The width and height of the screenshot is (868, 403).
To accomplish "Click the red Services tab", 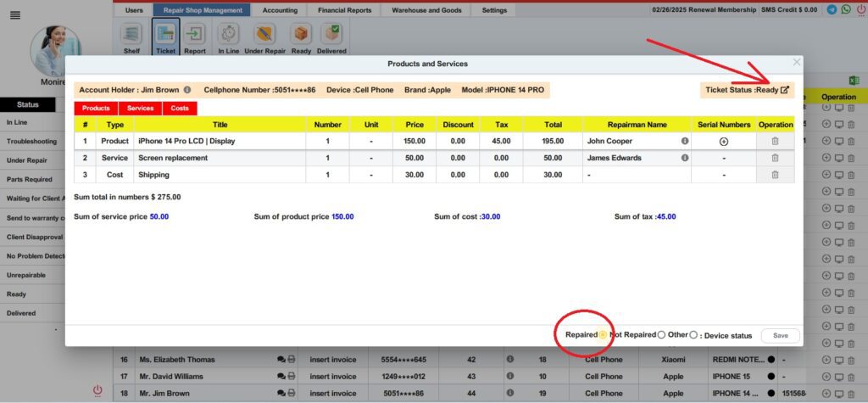I will [x=140, y=108].
